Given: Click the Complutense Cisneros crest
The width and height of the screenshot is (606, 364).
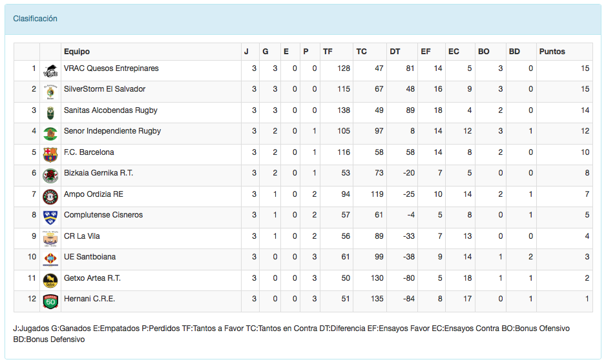Looking at the screenshot, I should [x=50, y=217].
